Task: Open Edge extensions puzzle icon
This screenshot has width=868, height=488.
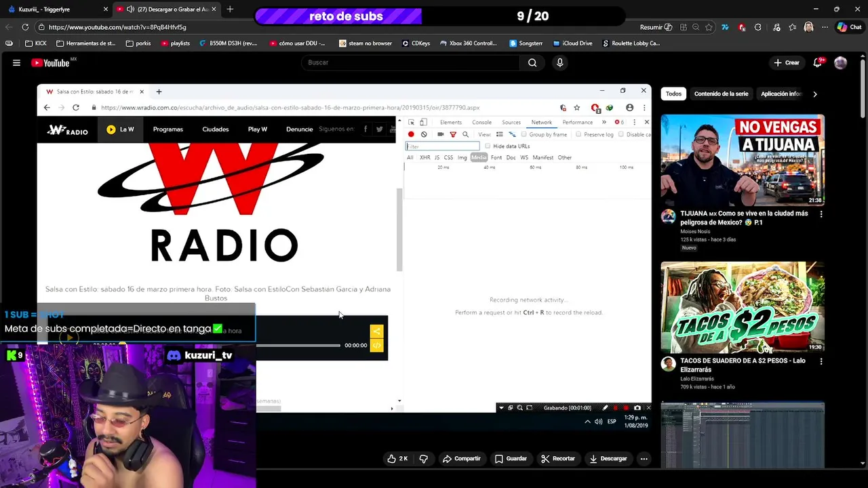Action: pyautogui.click(x=758, y=27)
